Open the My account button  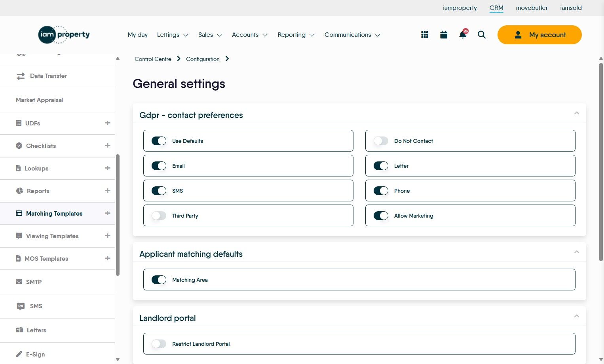(x=539, y=35)
